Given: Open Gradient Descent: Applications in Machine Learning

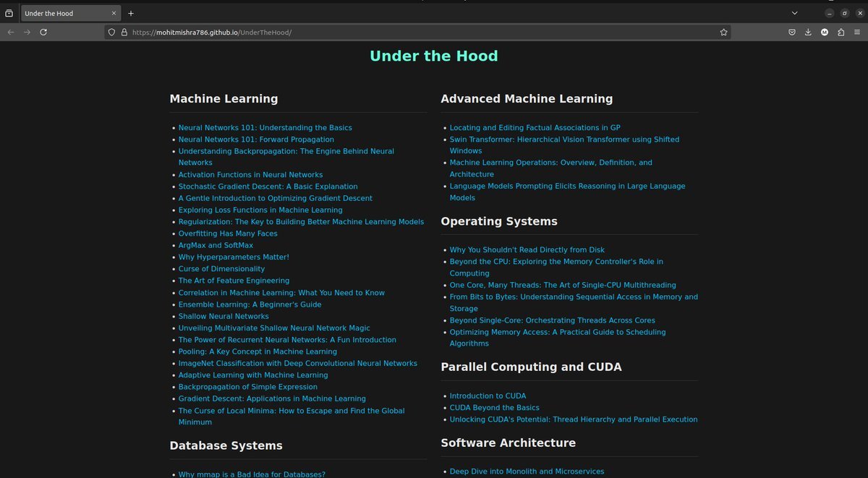Looking at the screenshot, I should tap(272, 398).
